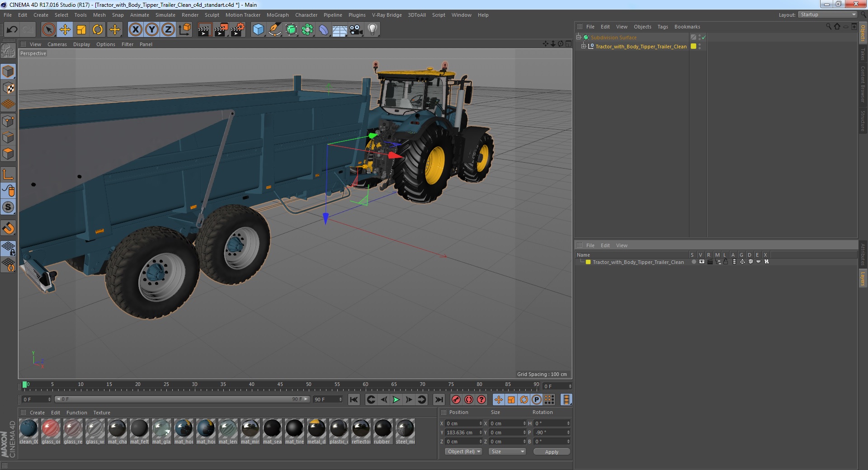Switch to Edges mode

coord(8,137)
